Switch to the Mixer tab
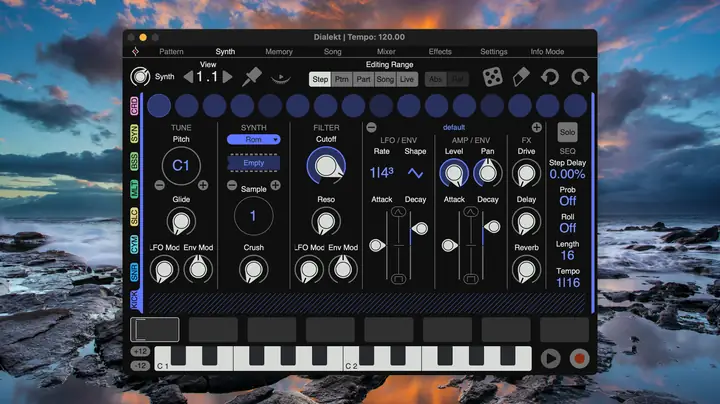720x404 pixels. point(386,51)
